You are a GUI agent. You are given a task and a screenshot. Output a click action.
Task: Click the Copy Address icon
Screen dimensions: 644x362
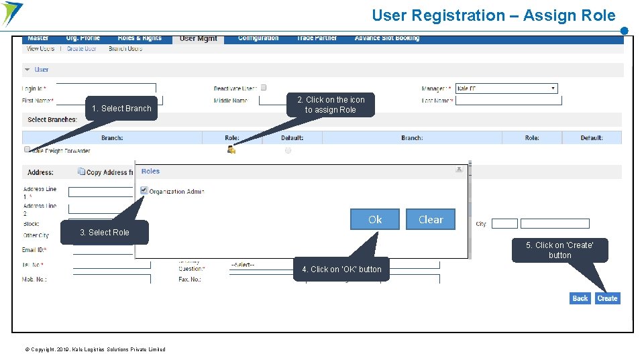[x=81, y=172]
